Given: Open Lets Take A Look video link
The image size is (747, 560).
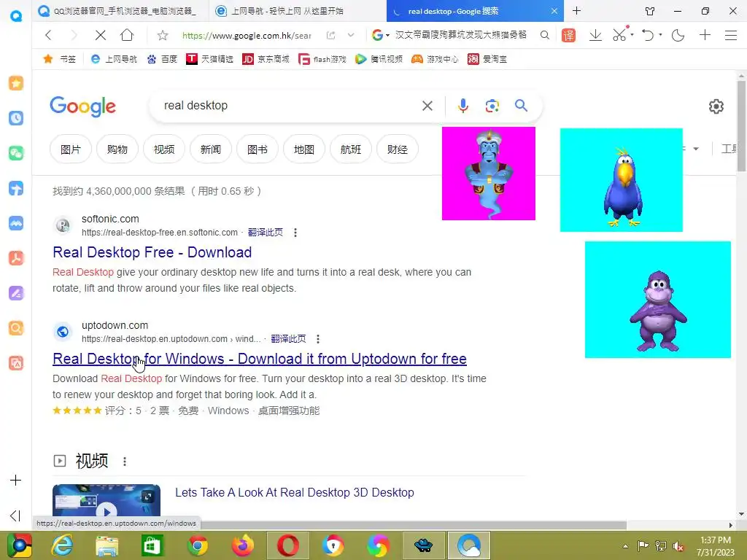Looking at the screenshot, I should [x=295, y=492].
